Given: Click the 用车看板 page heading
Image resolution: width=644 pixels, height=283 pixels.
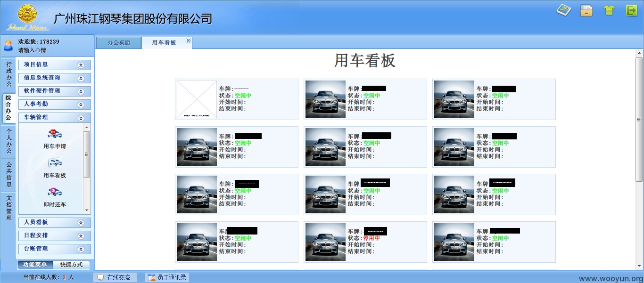Looking at the screenshot, I should (365, 60).
